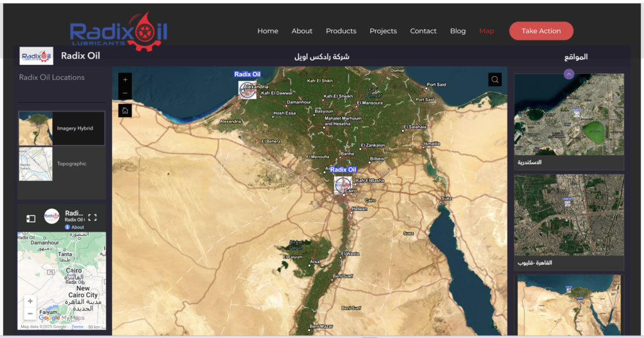Image resolution: width=644 pixels, height=338 pixels.
Task: Zoom out on the main satellite map
Action: click(x=125, y=93)
